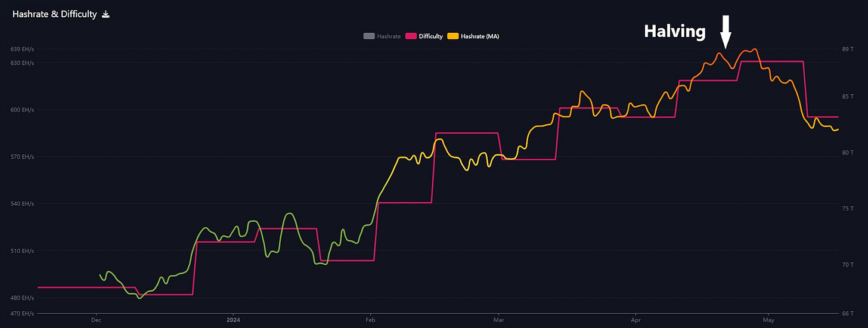
Task: Click the '639 EH/s' axis label
Action: [23, 49]
